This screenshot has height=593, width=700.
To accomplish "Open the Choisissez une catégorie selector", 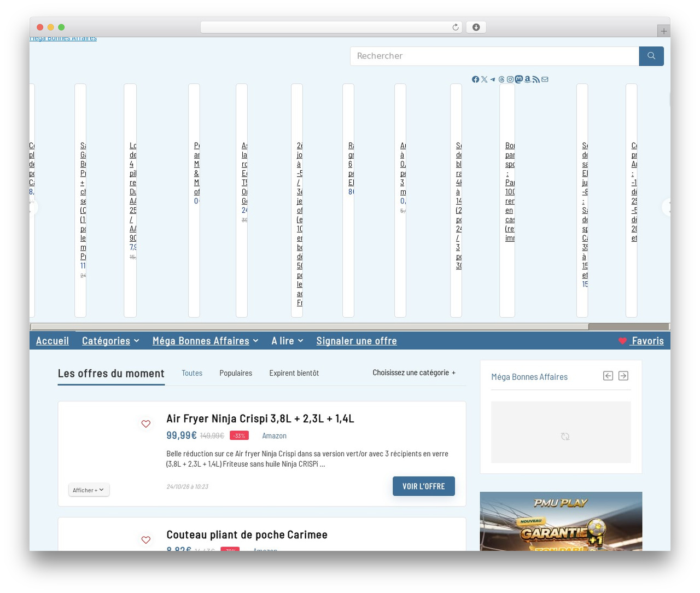I will pos(414,373).
